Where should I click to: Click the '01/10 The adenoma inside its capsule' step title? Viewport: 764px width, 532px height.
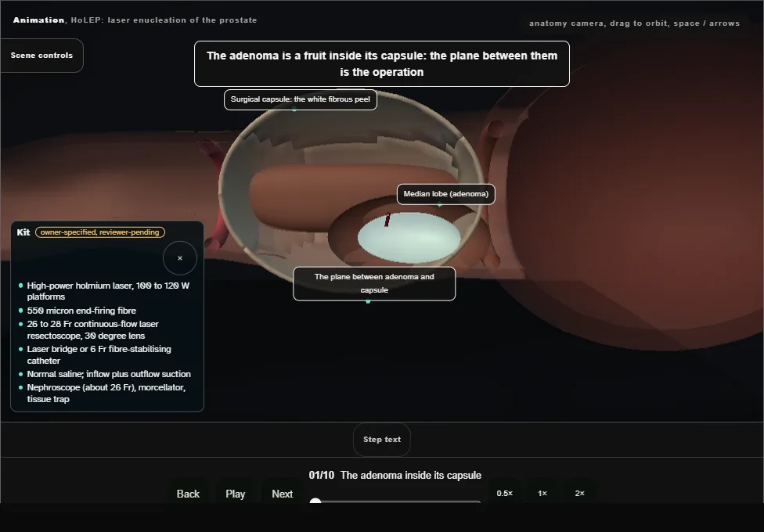[x=395, y=475]
